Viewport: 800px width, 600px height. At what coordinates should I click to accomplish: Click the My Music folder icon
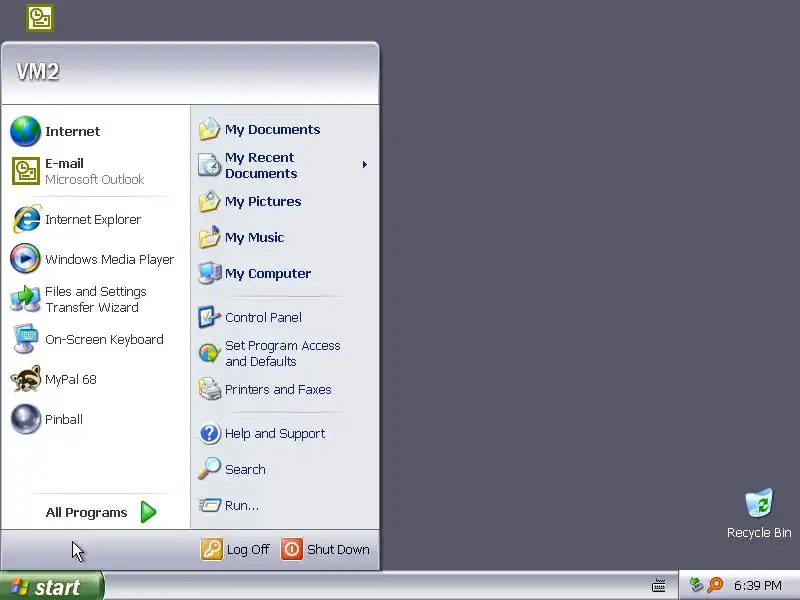click(x=209, y=237)
